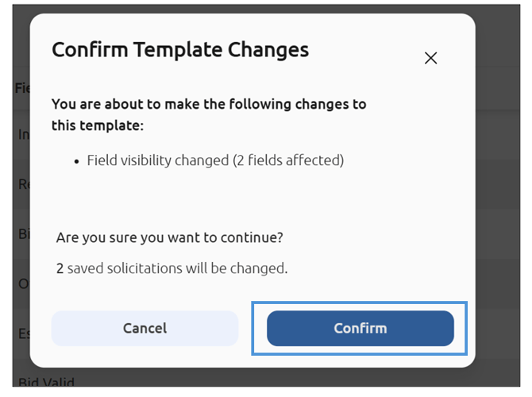
Task: Click the bullet dot before Field visibility
Action: click(x=77, y=161)
